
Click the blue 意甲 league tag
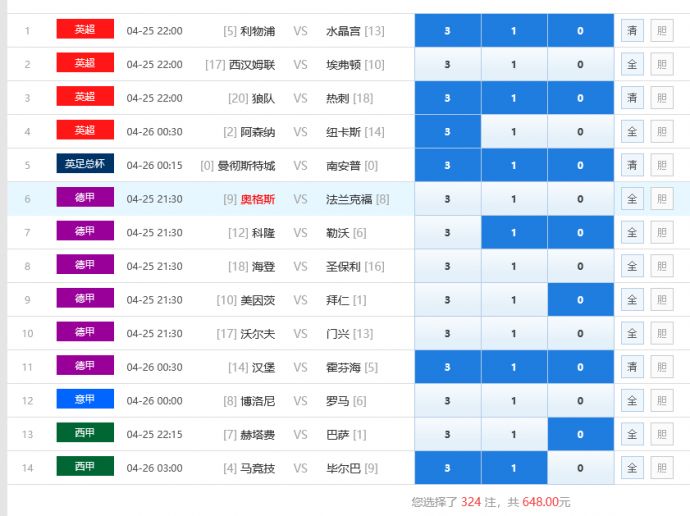click(85, 400)
